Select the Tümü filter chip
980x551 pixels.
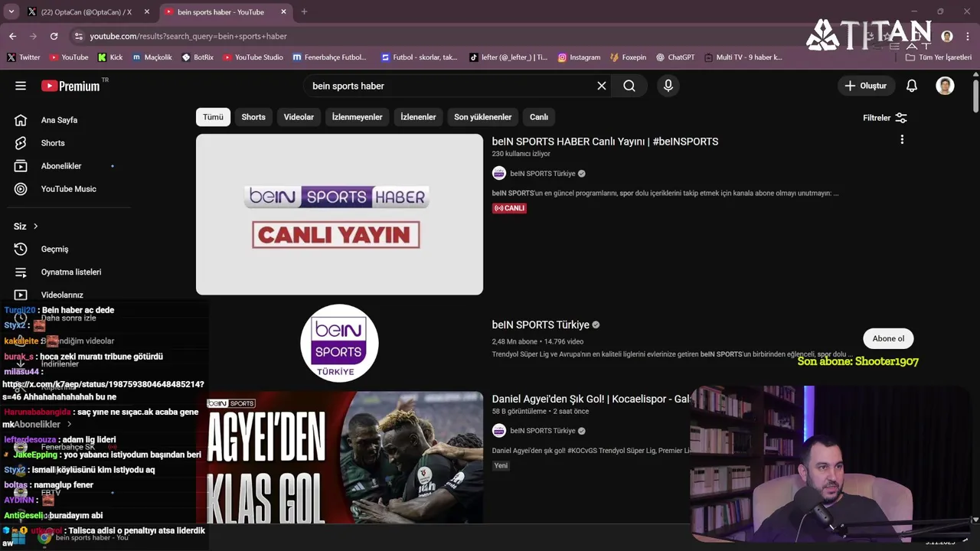(x=213, y=117)
